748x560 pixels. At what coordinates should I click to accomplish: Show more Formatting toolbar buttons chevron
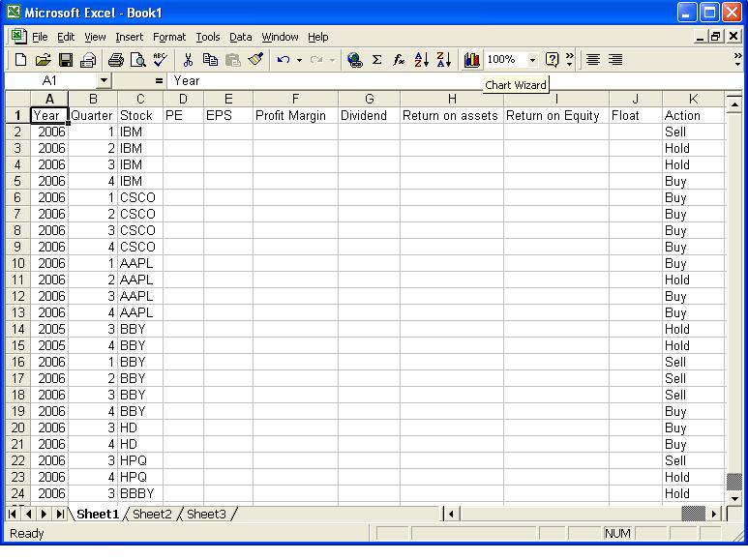(737, 60)
